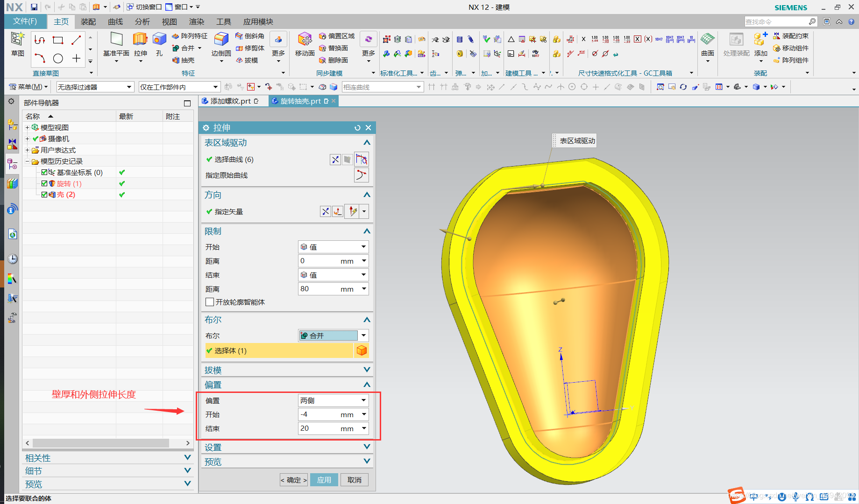The width and height of the screenshot is (859, 504).
Task: Select the 基准平面 datum plane tool
Action: (x=116, y=45)
